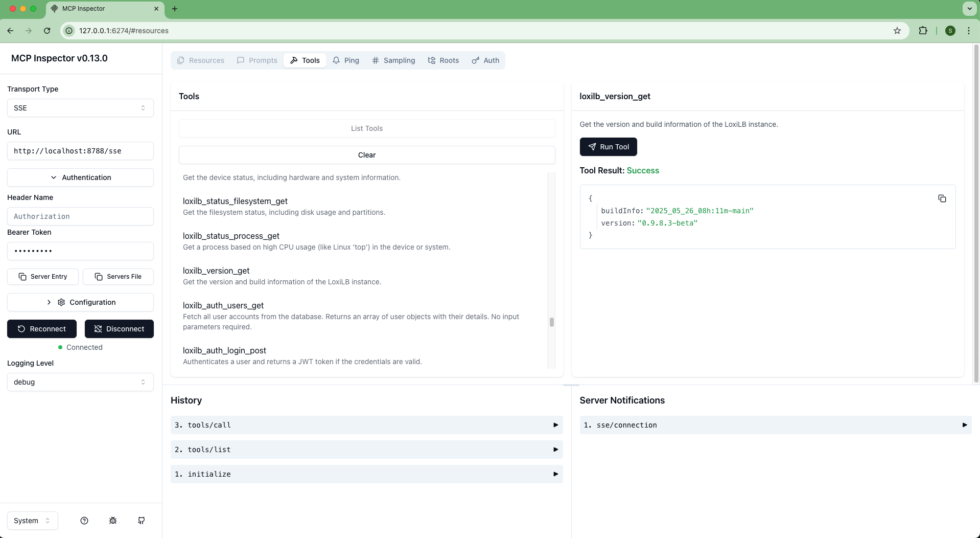Open the Ping tab
The width and height of the screenshot is (980, 538).
346,60
